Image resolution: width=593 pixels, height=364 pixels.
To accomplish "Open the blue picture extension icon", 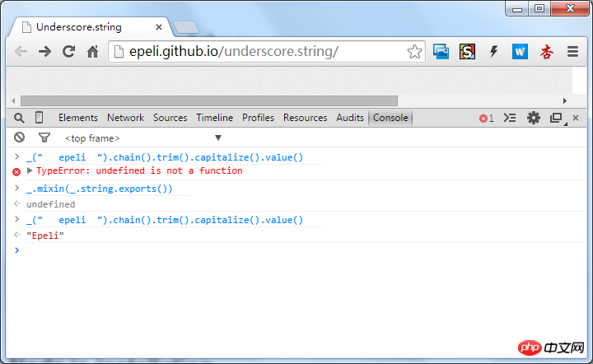I will click(441, 51).
